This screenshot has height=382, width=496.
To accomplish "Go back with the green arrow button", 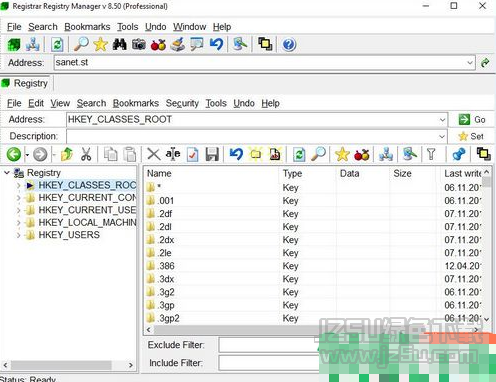I will tap(14, 154).
